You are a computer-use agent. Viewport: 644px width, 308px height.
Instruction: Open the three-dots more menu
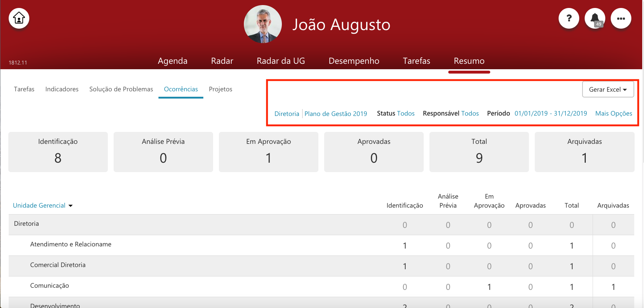[621, 18]
